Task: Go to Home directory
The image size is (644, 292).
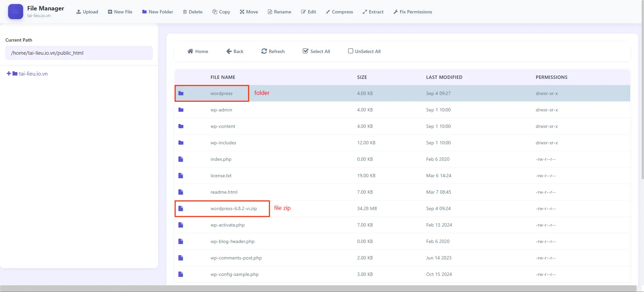Action: pos(198,51)
